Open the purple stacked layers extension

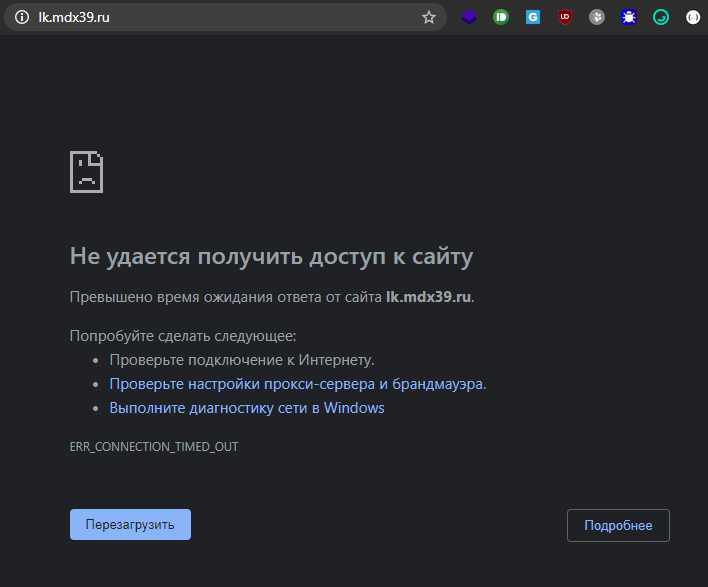pos(468,17)
